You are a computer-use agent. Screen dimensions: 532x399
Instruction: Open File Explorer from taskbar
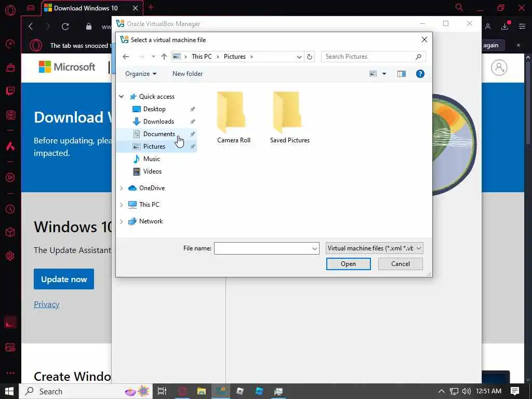click(202, 391)
